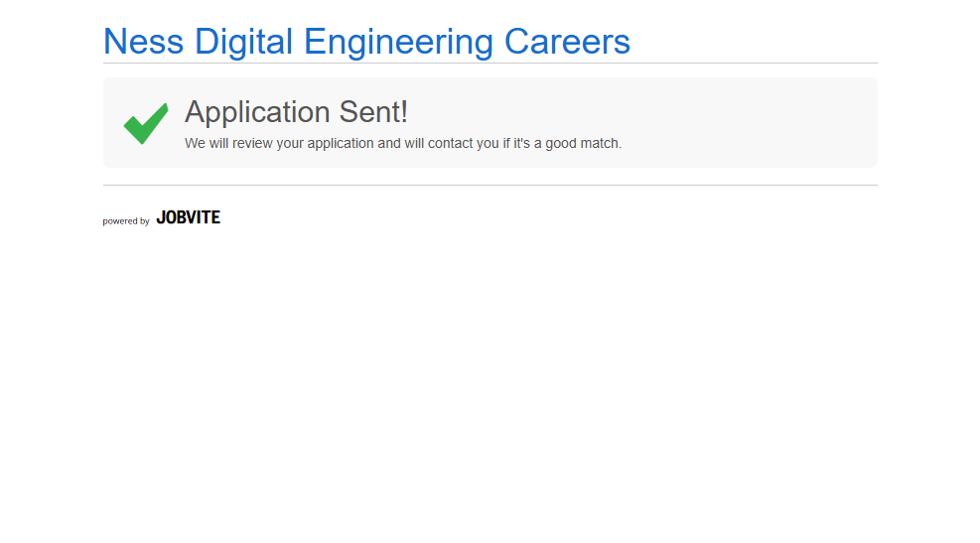The image size is (980, 543).
Task: Click the green checkmark icon
Action: pyautogui.click(x=145, y=123)
